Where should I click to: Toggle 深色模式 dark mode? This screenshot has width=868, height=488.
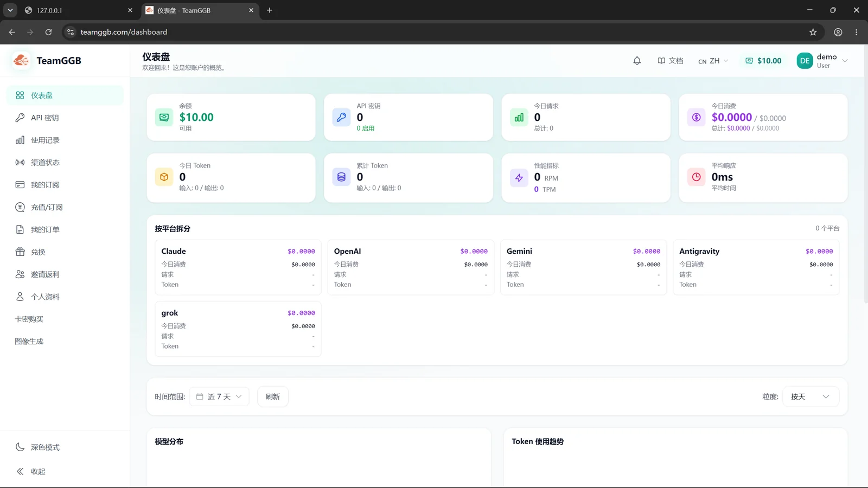[65, 447]
